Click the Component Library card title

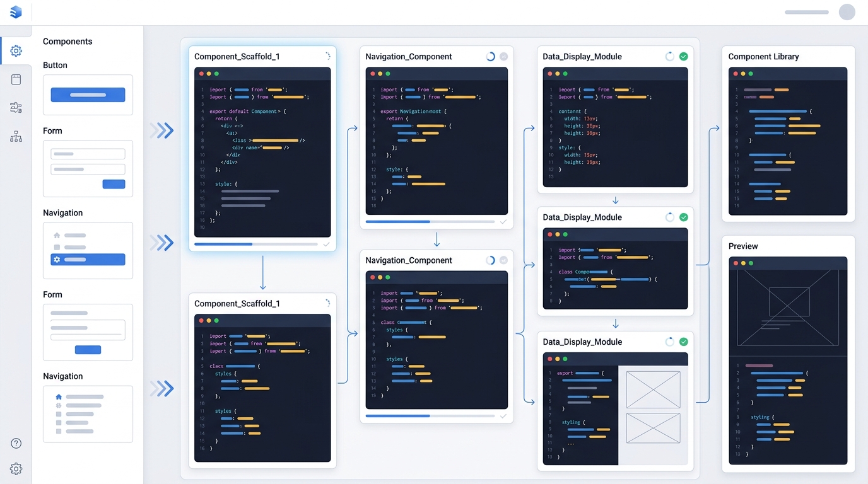click(x=763, y=56)
